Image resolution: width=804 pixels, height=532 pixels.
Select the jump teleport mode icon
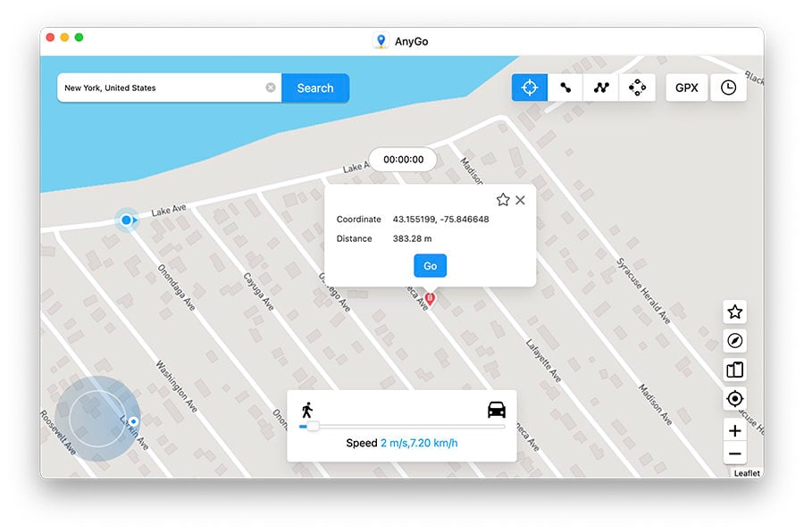coord(637,87)
